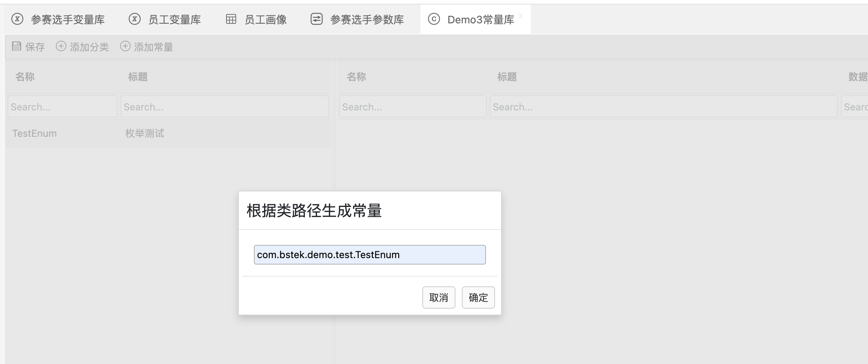Click the table icon on 员工画像 tab
Screen dimensions: 868x364
pos(231,19)
